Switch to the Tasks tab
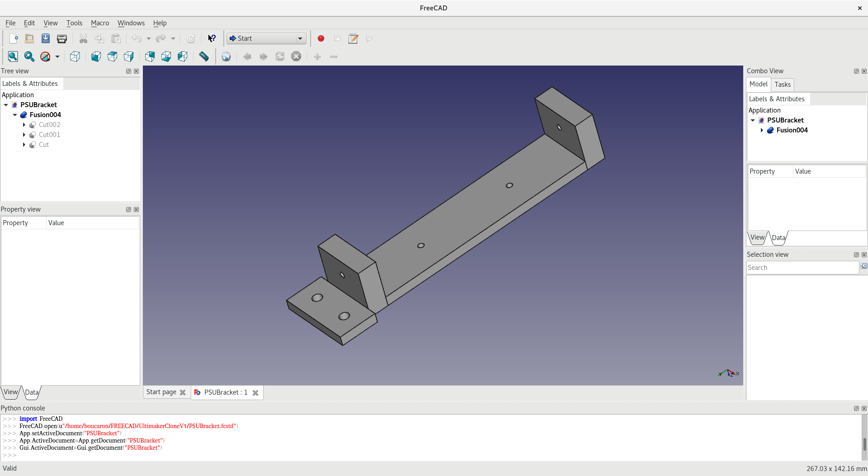The width and height of the screenshot is (868, 476). click(782, 85)
